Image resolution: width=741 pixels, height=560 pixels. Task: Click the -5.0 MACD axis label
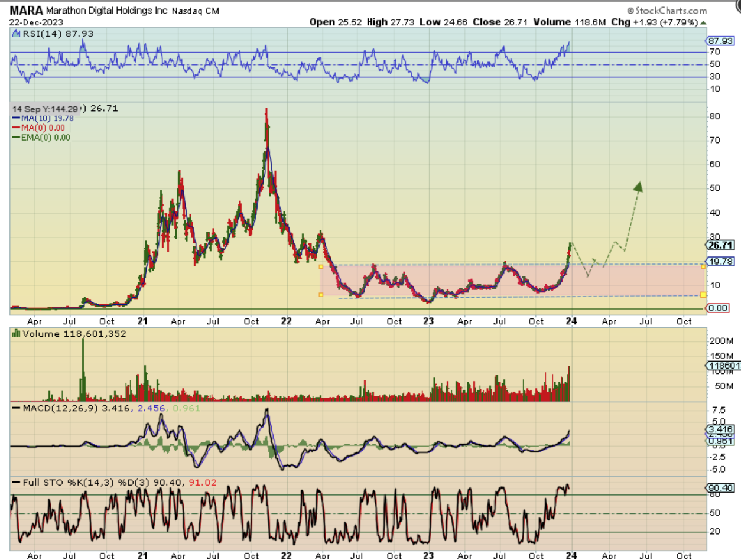pos(716,470)
